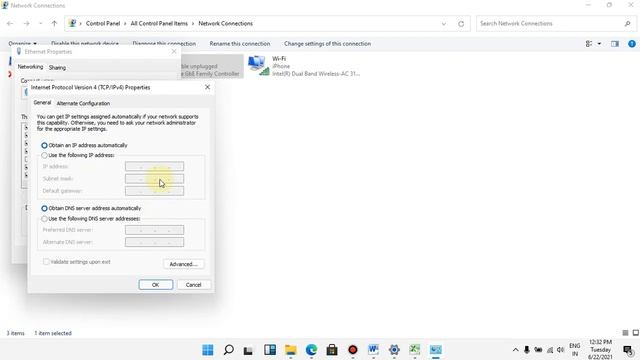Navigate back in Explorer
Viewport: 640px width, 360px height.
[10, 24]
